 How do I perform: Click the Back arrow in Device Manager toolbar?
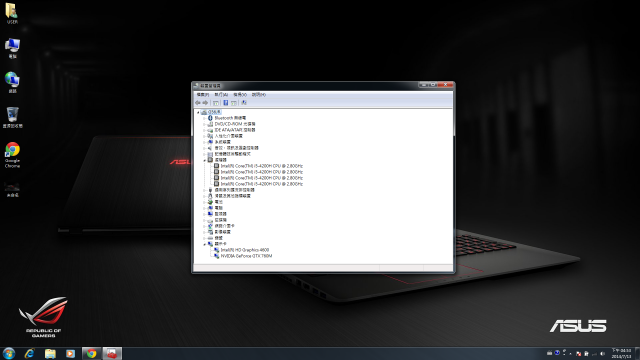pos(198,103)
